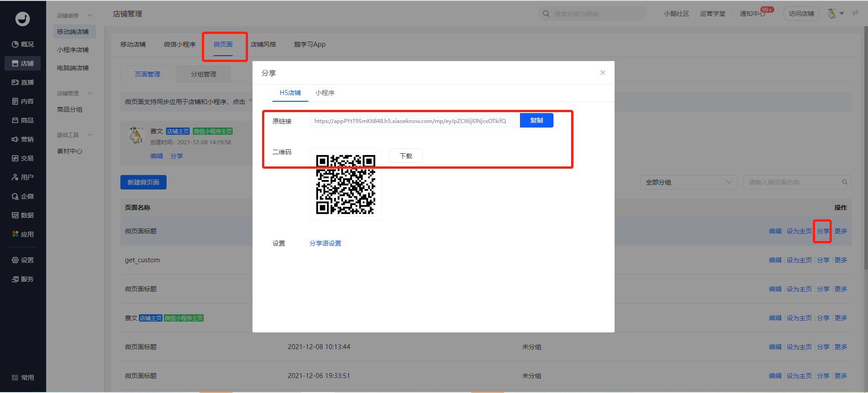This screenshot has width=868, height=393.
Task: Open the 服务 service section
Action: pyautogui.click(x=23, y=279)
